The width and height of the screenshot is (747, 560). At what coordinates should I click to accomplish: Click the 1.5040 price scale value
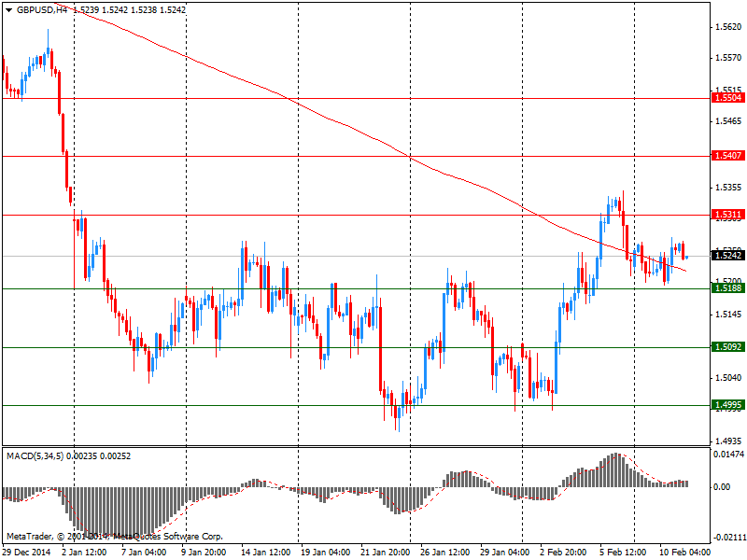pos(729,378)
